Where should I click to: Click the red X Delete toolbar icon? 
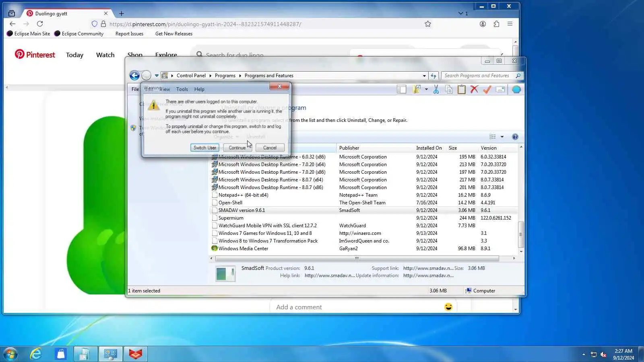pos(475,90)
